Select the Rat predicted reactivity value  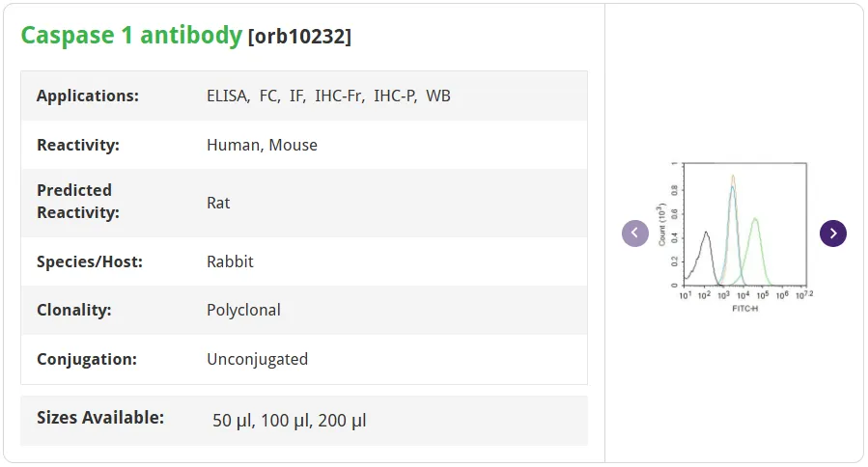[218, 203]
